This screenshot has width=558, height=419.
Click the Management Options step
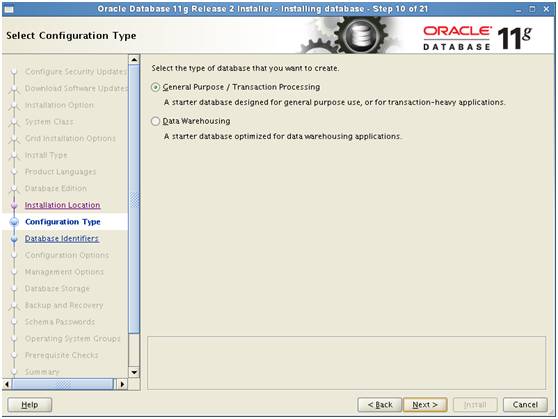coord(64,272)
